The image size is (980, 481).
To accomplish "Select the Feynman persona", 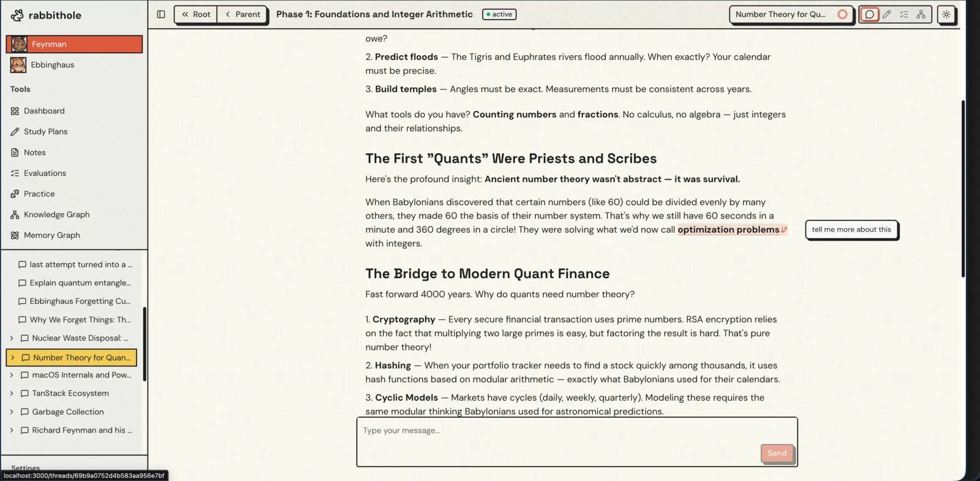I will coord(74,44).
